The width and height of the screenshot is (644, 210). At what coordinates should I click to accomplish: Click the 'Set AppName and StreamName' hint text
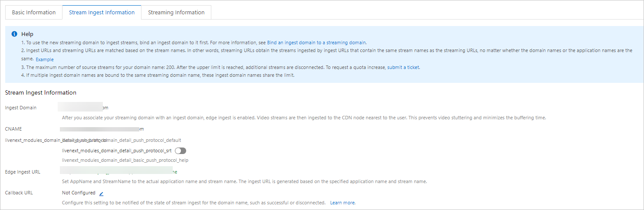click(x=244, y=181)
